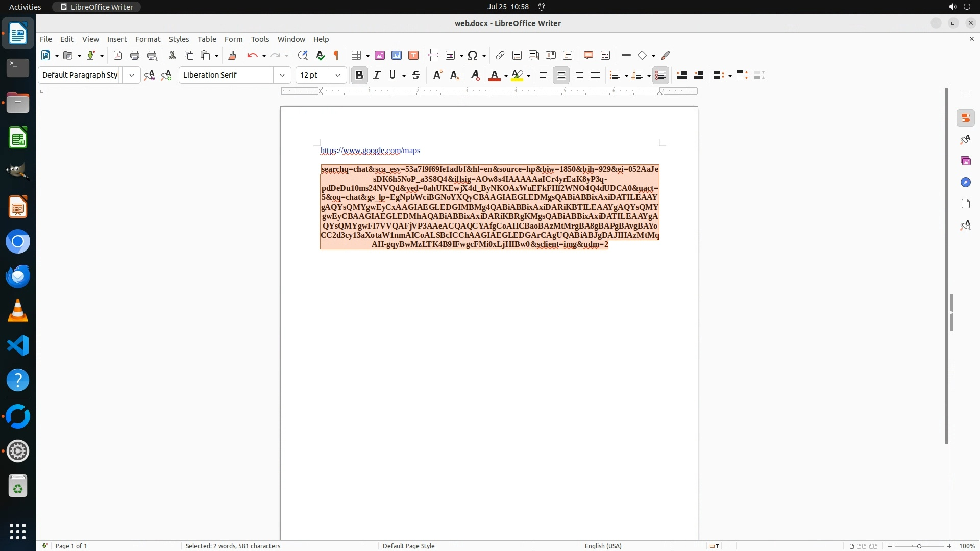Click Export as PDF icon

(118, 55)
